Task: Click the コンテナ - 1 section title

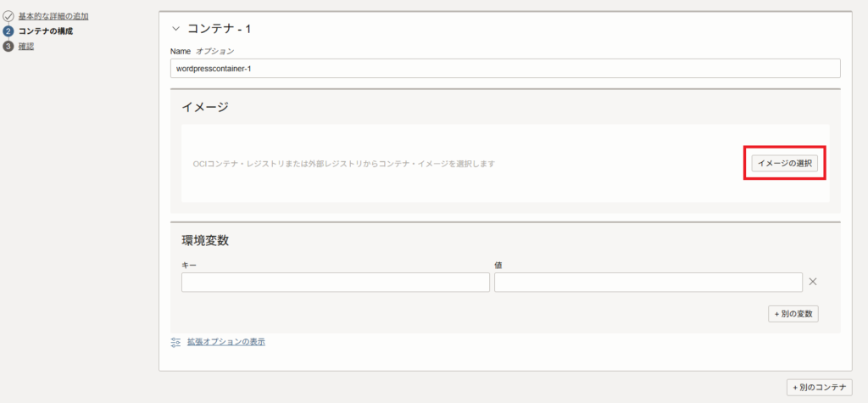Action: pos(219,29)
